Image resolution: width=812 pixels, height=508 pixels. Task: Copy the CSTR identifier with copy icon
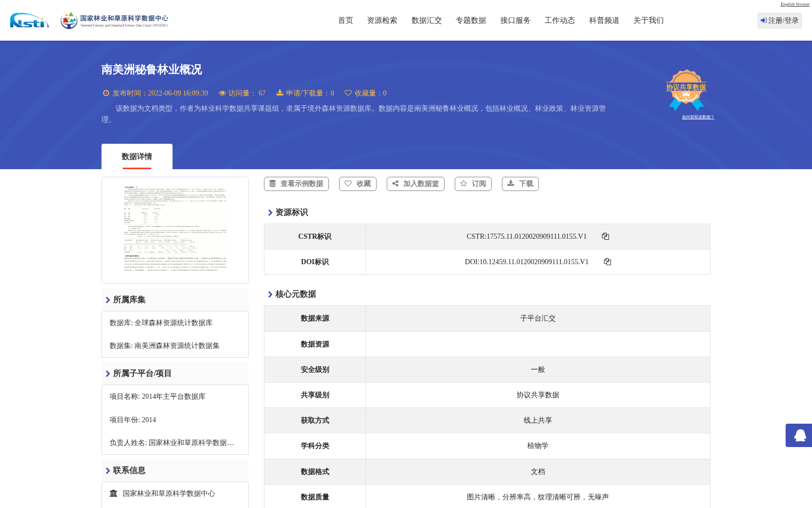pos(605,236)
